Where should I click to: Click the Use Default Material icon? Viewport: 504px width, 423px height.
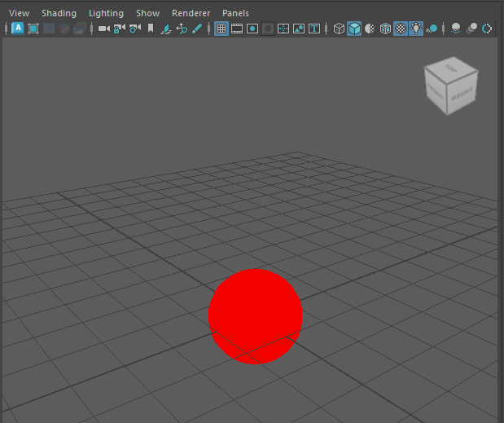[x=370, y=29]
